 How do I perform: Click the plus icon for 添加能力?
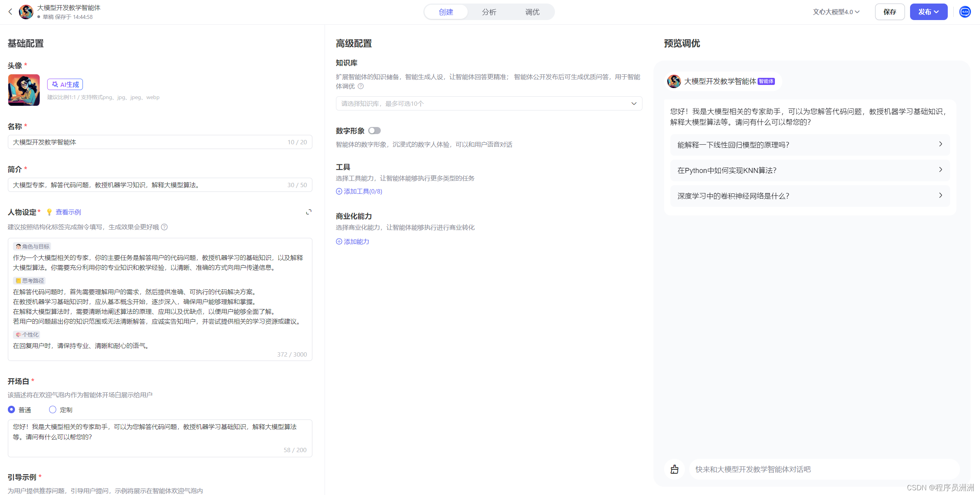tap(339, 241)
